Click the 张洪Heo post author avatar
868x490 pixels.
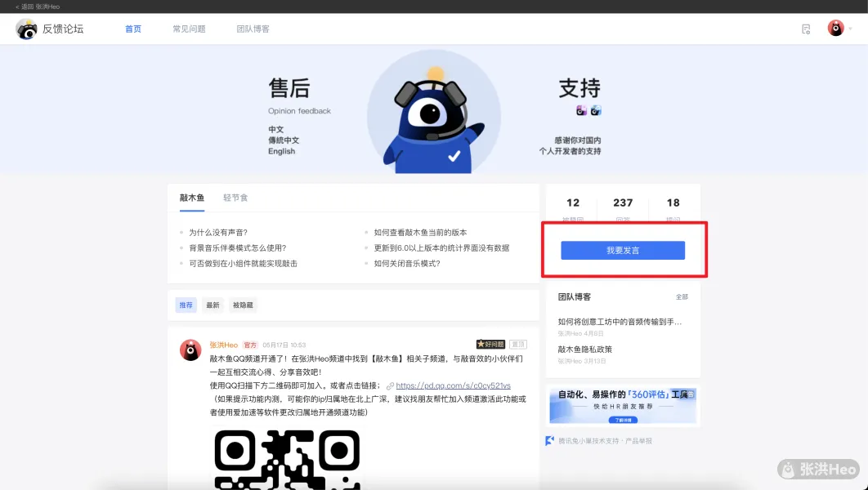point(190,350)
